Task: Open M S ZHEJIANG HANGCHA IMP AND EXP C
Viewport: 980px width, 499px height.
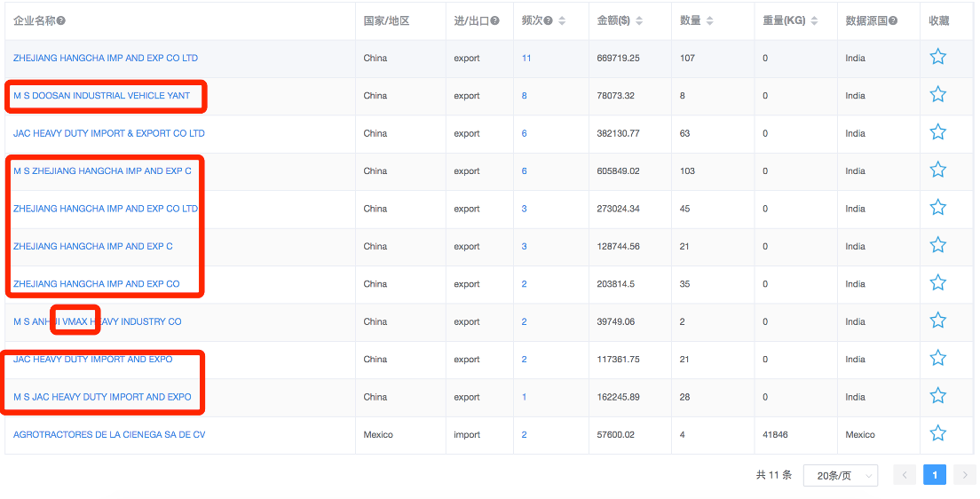Action: coord(102,170)
